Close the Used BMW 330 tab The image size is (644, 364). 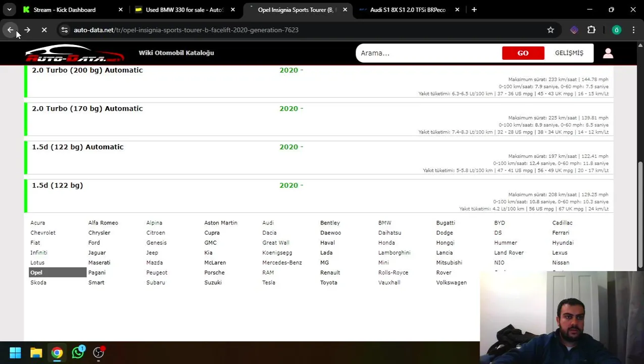pyautogui.click(x=232, y=10)
